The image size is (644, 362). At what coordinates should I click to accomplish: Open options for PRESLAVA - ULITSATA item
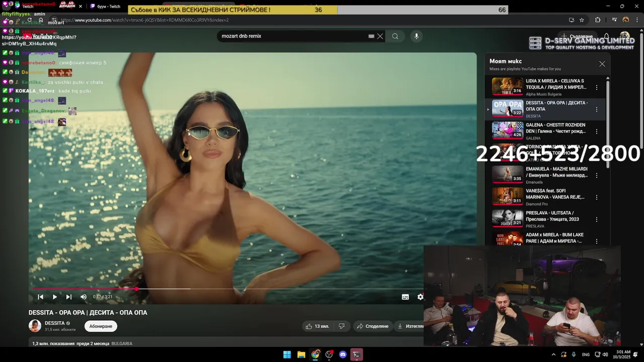click(x=597, y=220)
